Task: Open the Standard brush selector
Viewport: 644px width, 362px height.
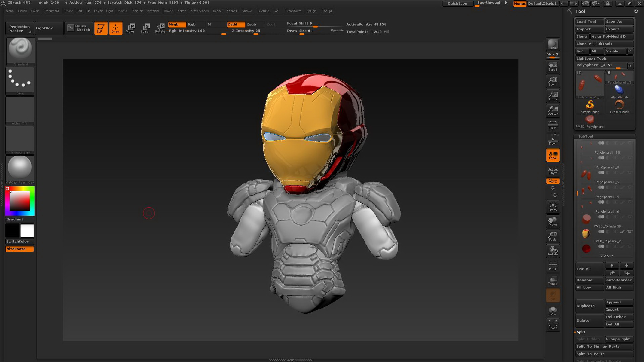Action: pyautogui.click(x=20, y=51)
